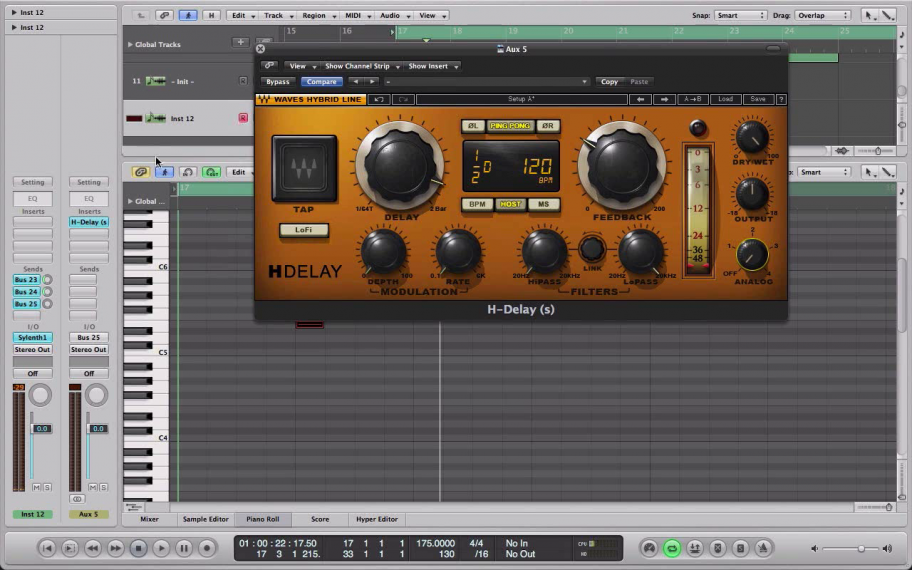Click the Waves undo arrow button
912x570 pixels.
tap(379, 99)
